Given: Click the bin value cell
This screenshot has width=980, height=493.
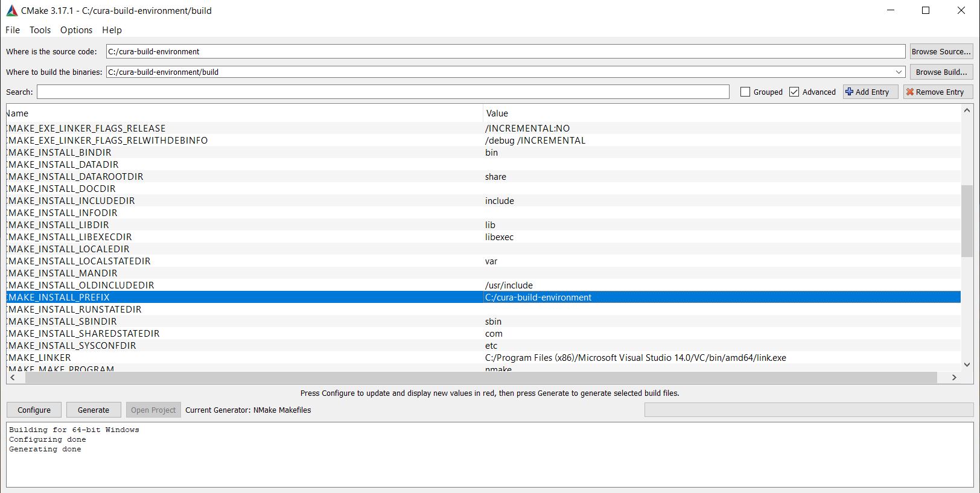Looking at the screenshot, I should coord(722,152).
